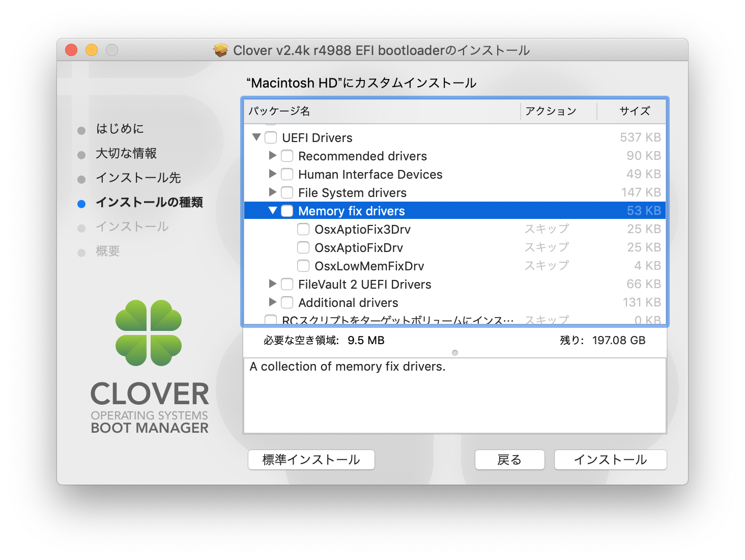Image resolution: width=745 pixels, height=560 pixels.
Task: Click the 戻る button to go back
Action: 509,460
